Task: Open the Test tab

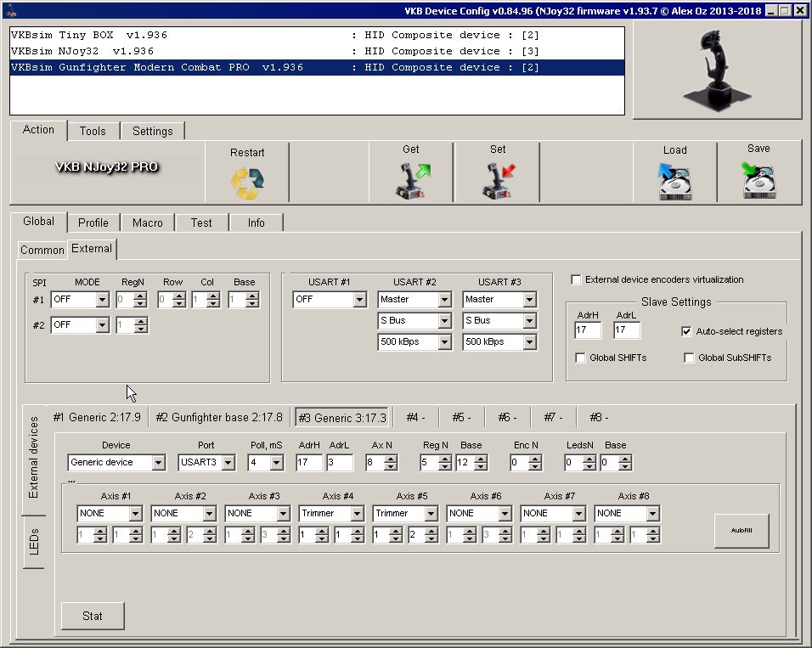Action: [x=201, y=223]
